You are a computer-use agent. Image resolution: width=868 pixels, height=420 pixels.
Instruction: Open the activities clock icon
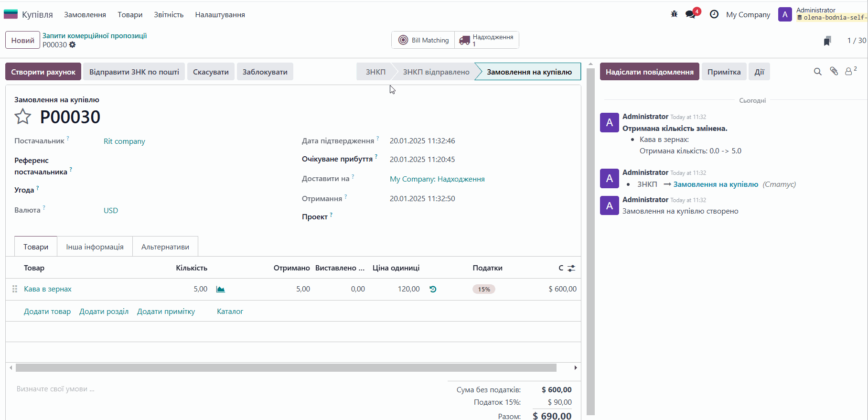(714, 14)
